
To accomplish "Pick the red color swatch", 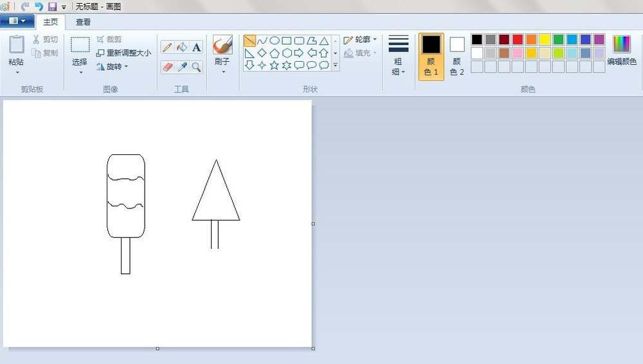I will tap(518, 40).
